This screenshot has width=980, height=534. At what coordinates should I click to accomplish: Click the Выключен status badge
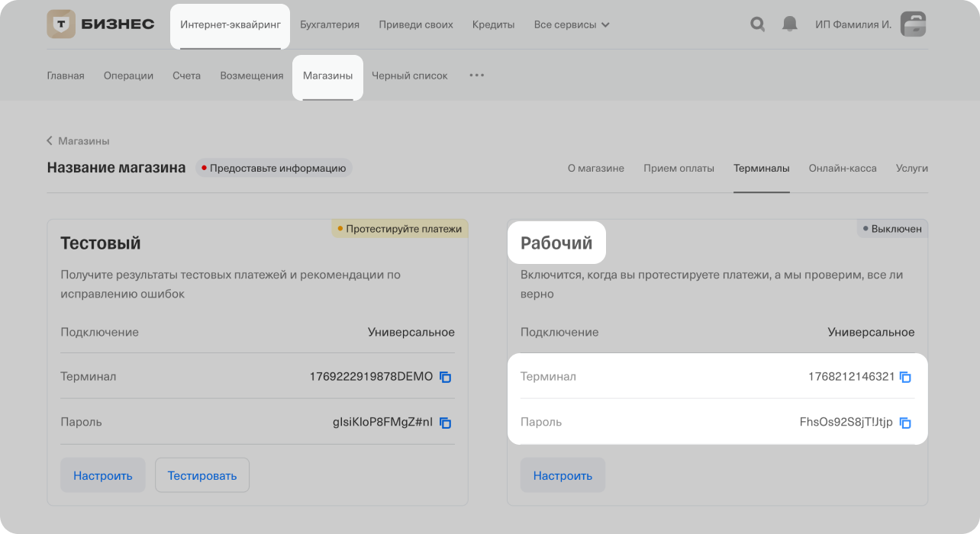point(892,229)
